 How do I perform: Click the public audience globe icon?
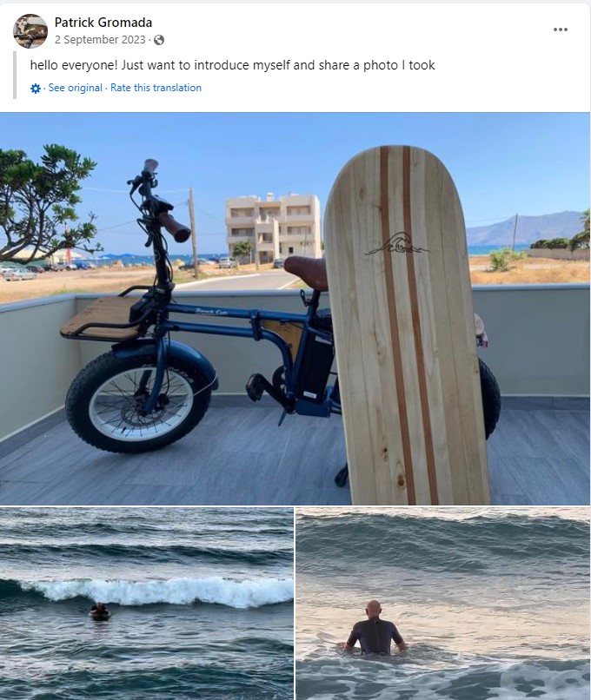[x=159, y=40]
